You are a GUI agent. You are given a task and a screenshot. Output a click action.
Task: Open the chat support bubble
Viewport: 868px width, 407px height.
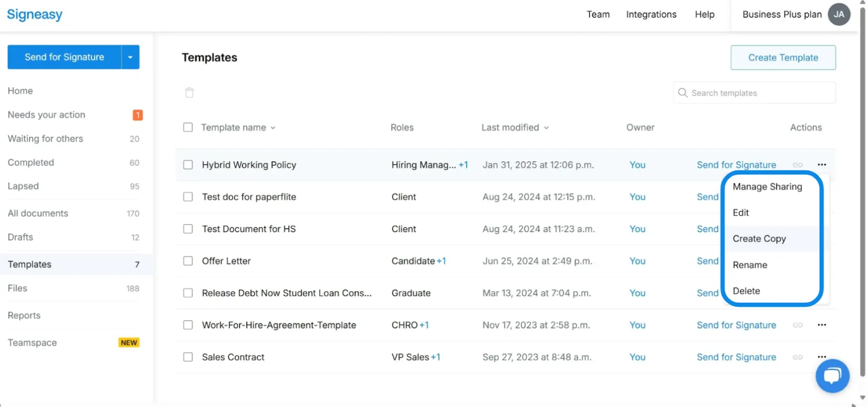(832, 376)
